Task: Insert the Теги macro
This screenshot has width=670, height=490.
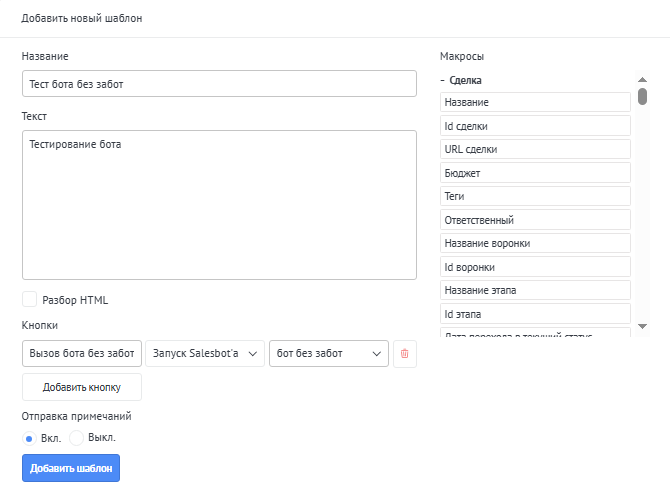Action: point(535,196)
